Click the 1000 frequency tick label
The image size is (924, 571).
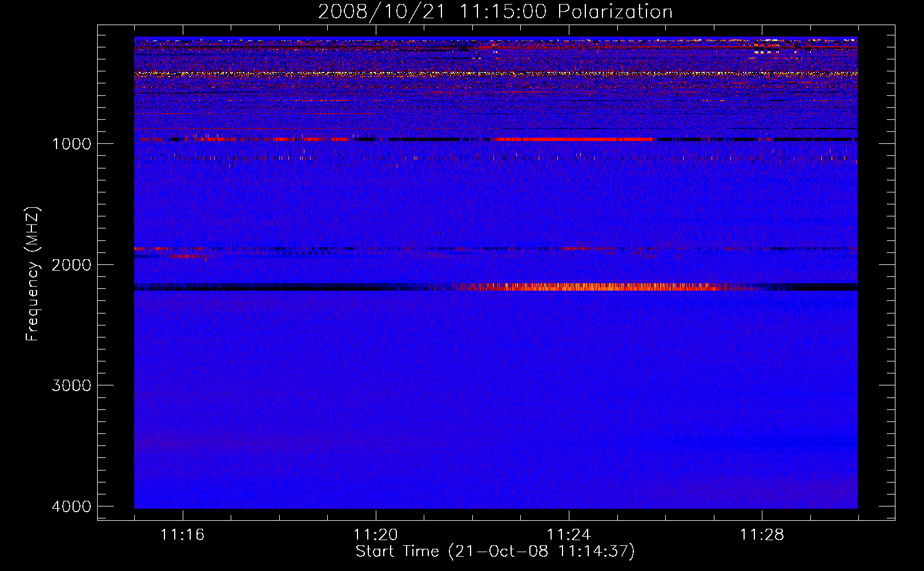[71, 143]
